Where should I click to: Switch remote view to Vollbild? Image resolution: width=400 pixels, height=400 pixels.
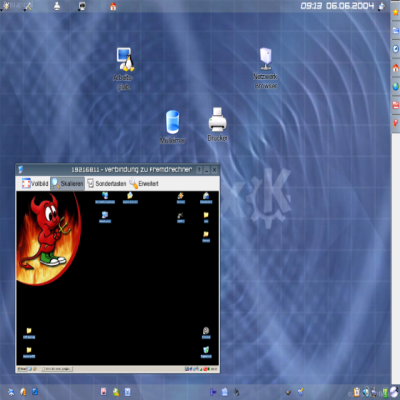35,183
